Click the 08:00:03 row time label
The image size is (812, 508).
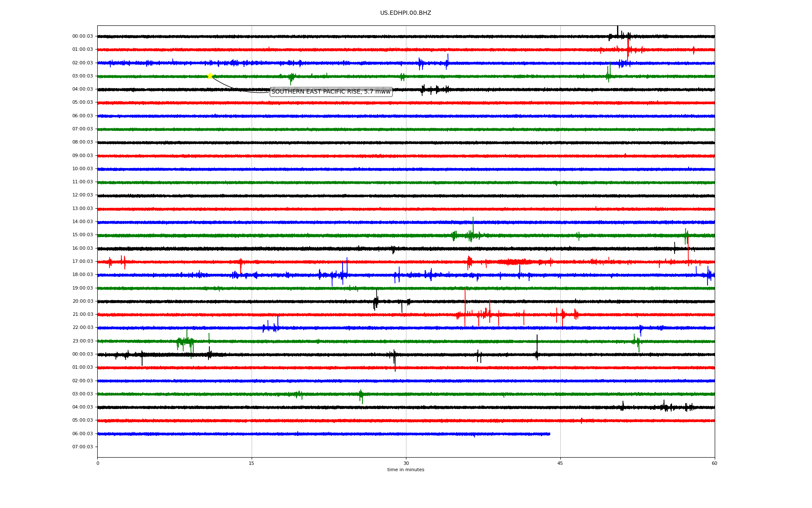pos(82,142)
